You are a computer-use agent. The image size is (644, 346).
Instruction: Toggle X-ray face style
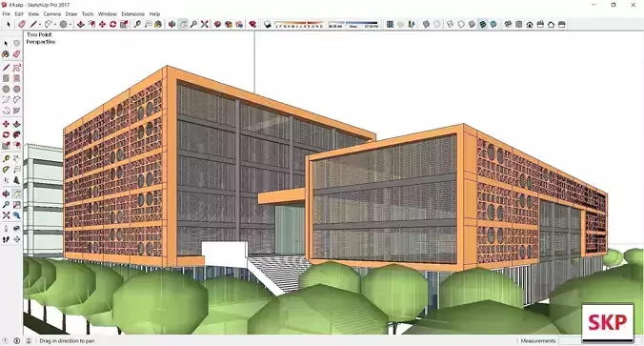(426, 24)
